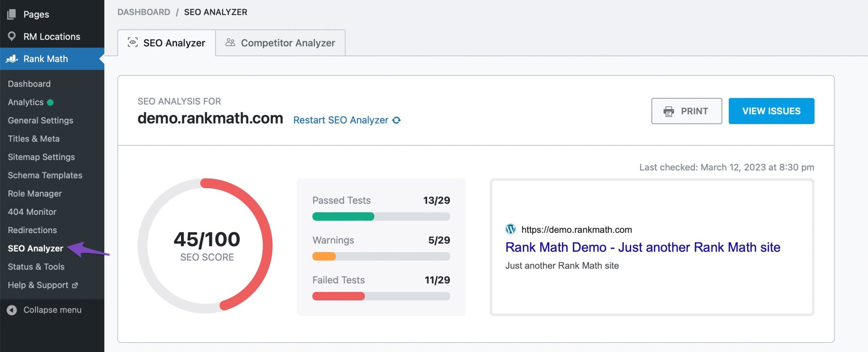Click the Rank Math logo icon

click(x=12, y=59)
